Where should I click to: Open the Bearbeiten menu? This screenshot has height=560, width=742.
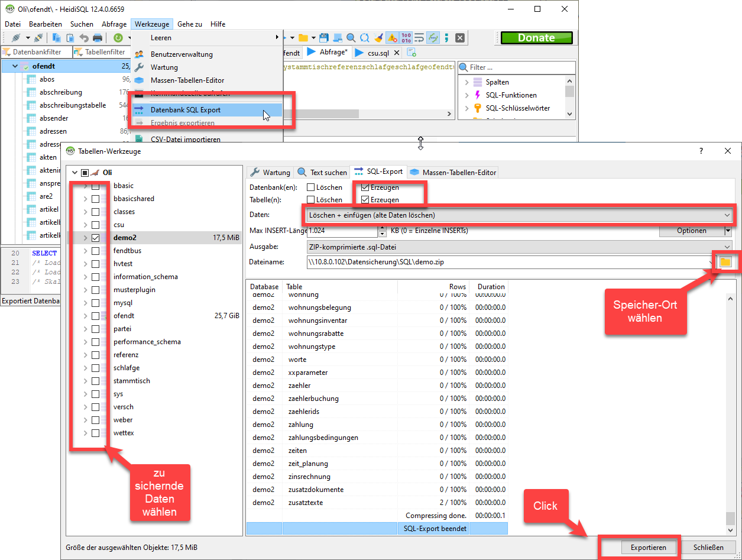click(x=46, y=24)
